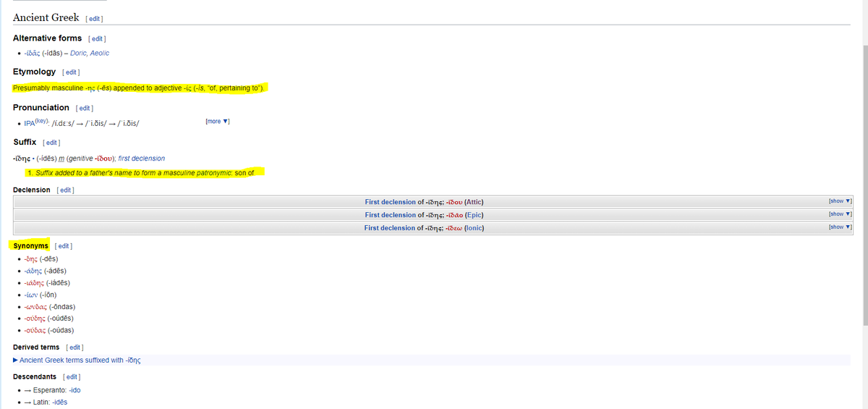
Task: Open the -ίς adjective link in etymology
Action: pos(188,88)
